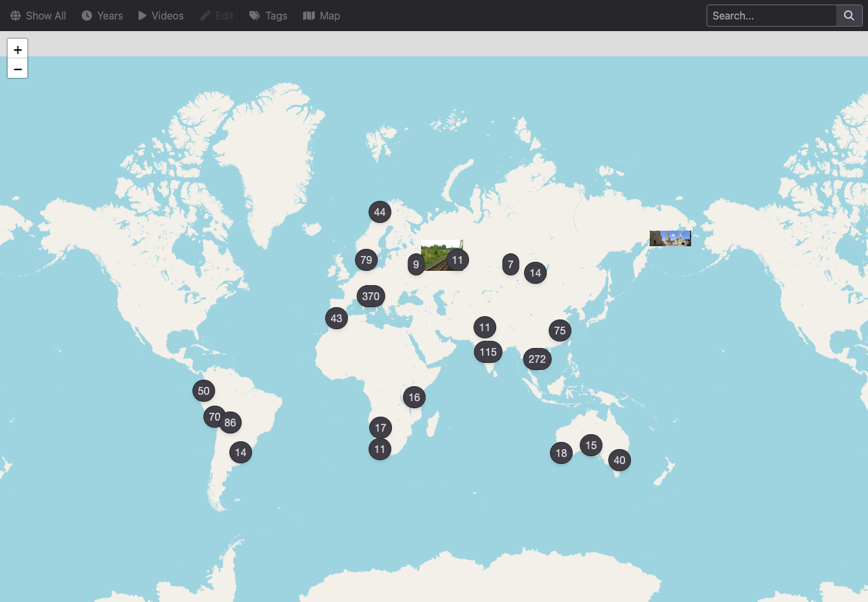Open the 370 photo cluster in Europe
Screen dimensions: 868x602
(x=371, y=296)
